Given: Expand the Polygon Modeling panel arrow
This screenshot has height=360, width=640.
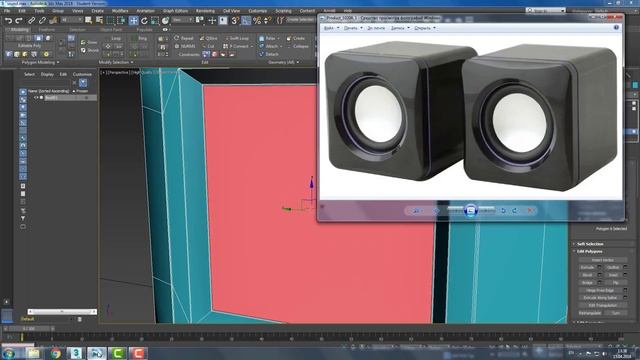Looking at the screenshot, I should 58,62.
